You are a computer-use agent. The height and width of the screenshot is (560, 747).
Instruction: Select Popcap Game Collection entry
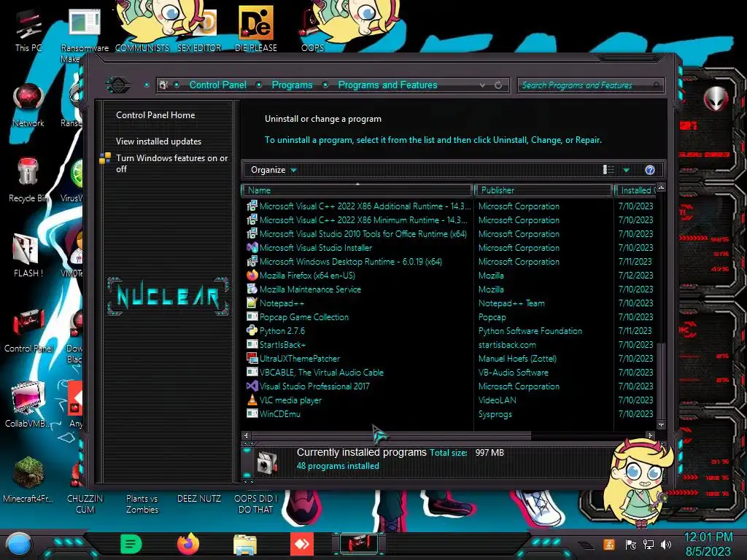point(449,316)
